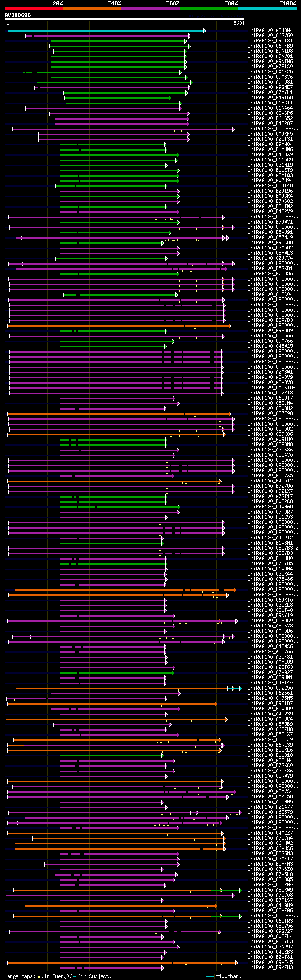Click the orange bar for UniRef100_B4G5T2

114,481
